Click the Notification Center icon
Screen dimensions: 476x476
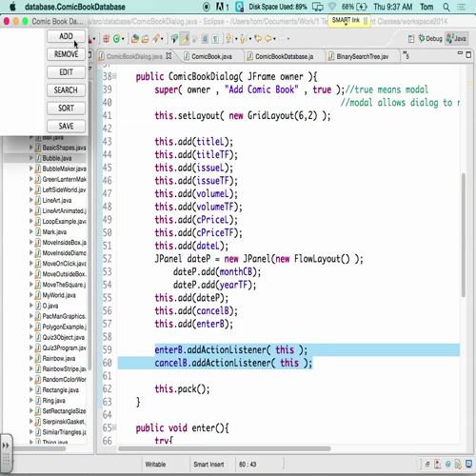tap(461, 7)
